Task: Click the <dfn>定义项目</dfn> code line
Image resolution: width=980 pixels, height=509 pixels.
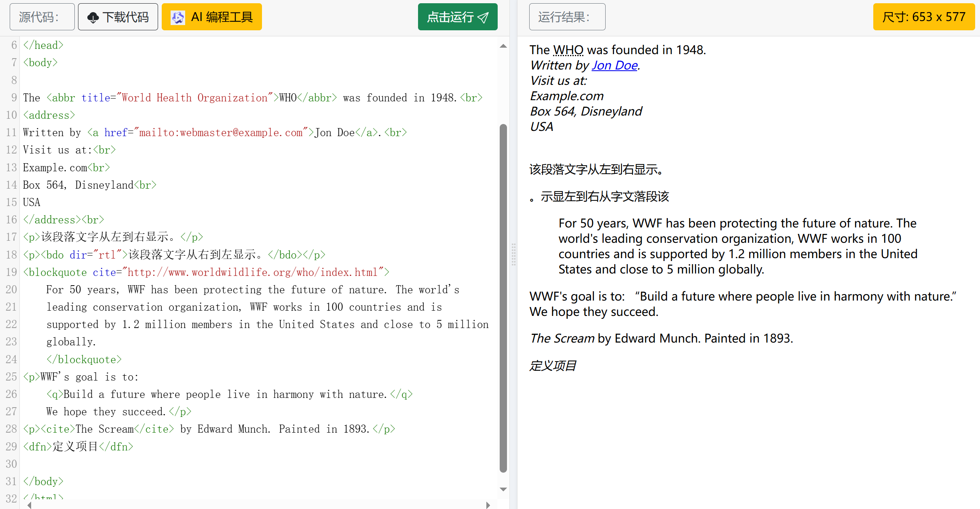Action: click(78, 447)
